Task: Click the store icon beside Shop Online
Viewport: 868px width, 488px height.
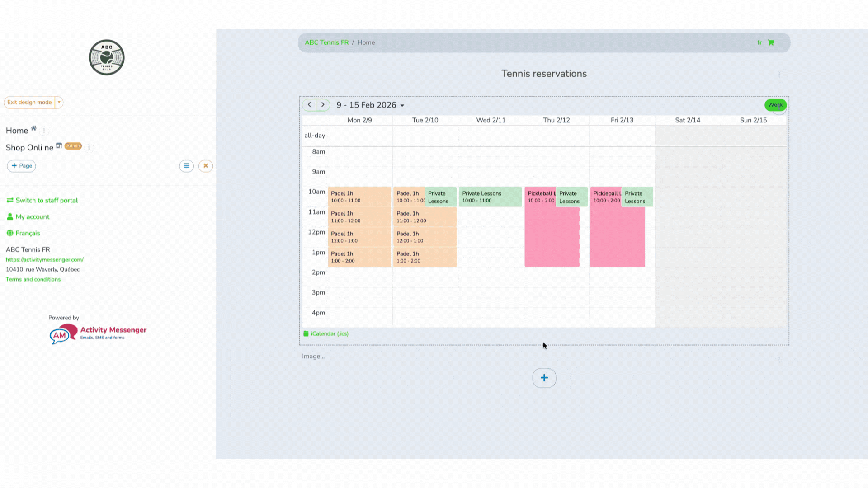Action: (x=59, y=146)
